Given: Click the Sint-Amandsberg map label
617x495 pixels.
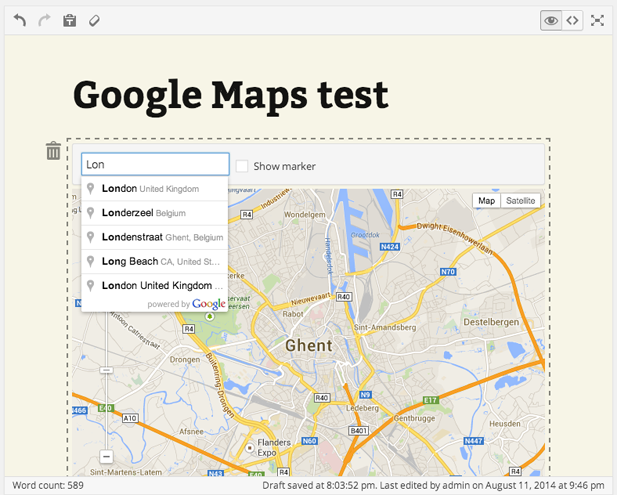Looking at the screenshot, I should [x=385, y=327].
